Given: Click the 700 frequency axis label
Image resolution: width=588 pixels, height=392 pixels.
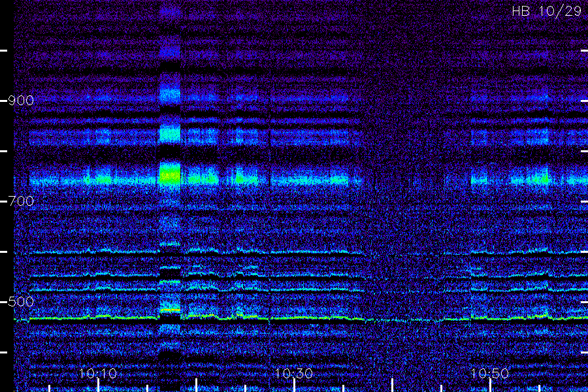Looking at the screenshot, I should (x=21, y=201).
